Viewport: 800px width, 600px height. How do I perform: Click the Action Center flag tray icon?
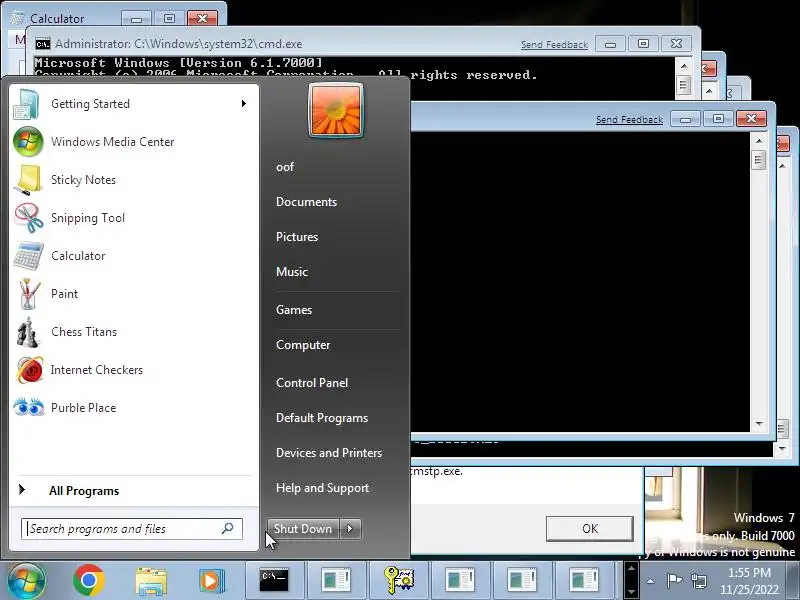(x=674, y=581)
